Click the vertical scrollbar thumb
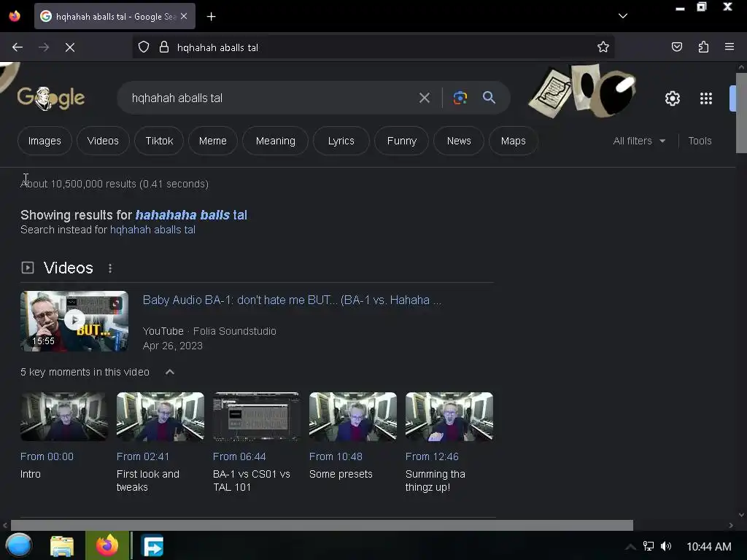 coord(741,113)
